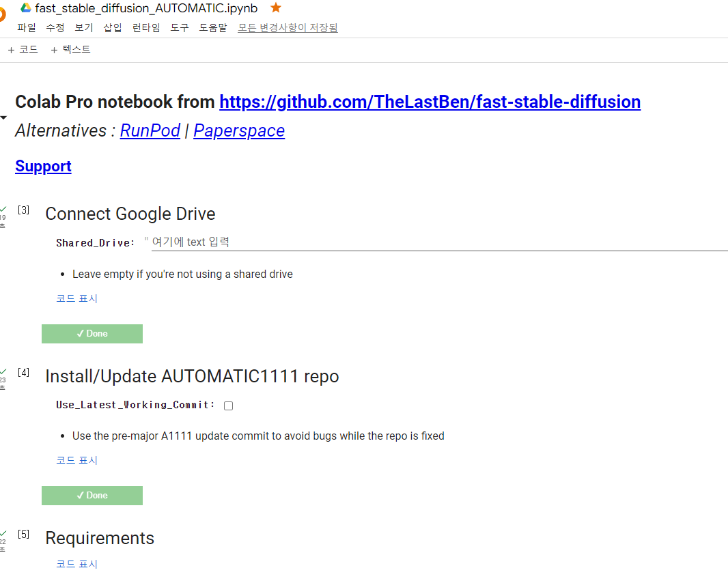Rename notebook title fast_stable_diffusion_AUTOMATIC.ipynb
The width and height of the screenshot is (728, 581).
click(x=146, y=8)
